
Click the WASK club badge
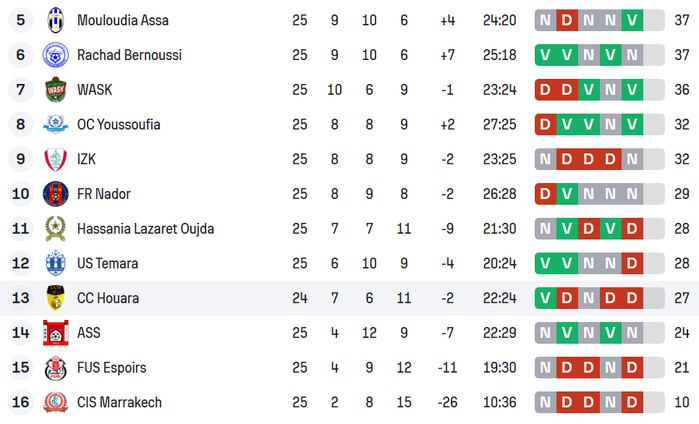(55, 90)
